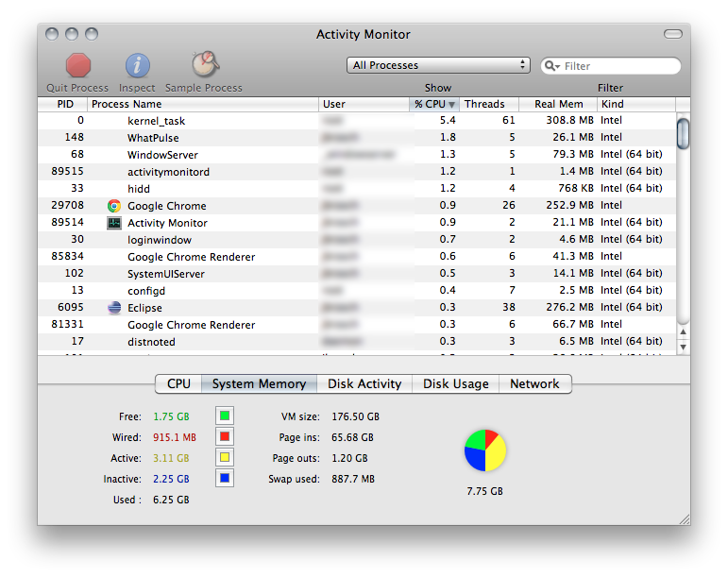Click the Free memory value 1.75 GB
Screen dimensions: 728x577
171,416
